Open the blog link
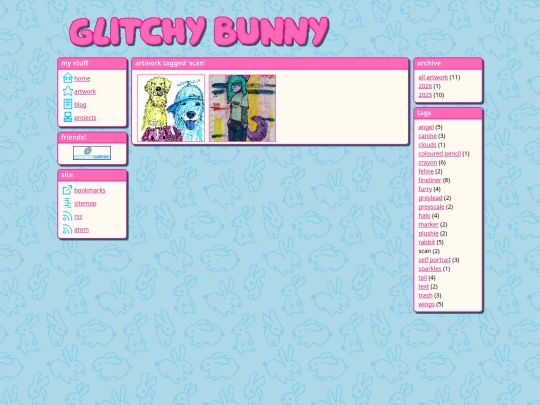540x405 pixels. 80,105
